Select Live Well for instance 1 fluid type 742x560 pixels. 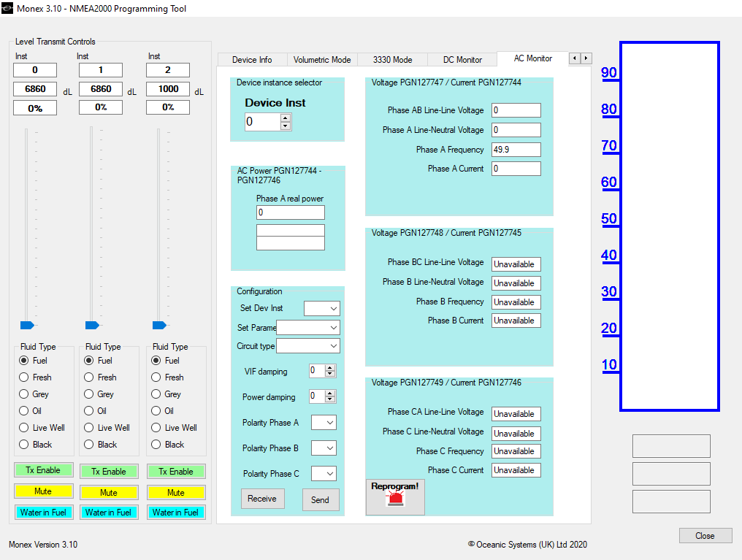(x=88, y=428)
